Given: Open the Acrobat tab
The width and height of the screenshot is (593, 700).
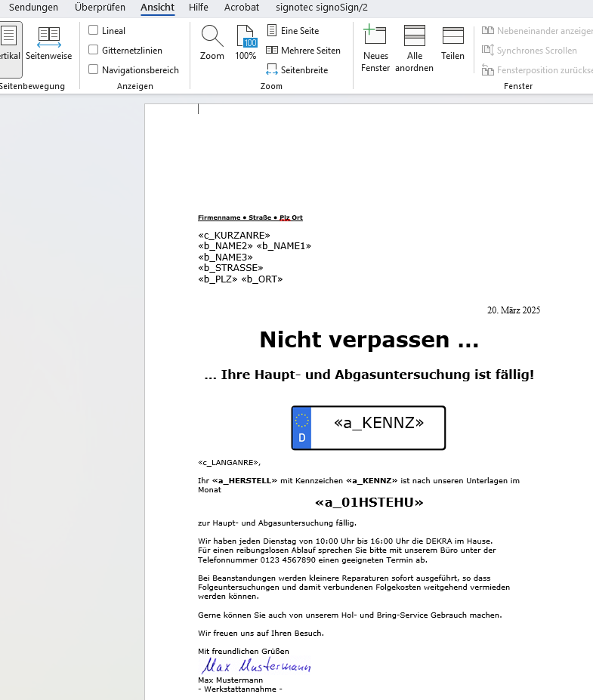Looking at the screenshot, I should tap(242, 7).
